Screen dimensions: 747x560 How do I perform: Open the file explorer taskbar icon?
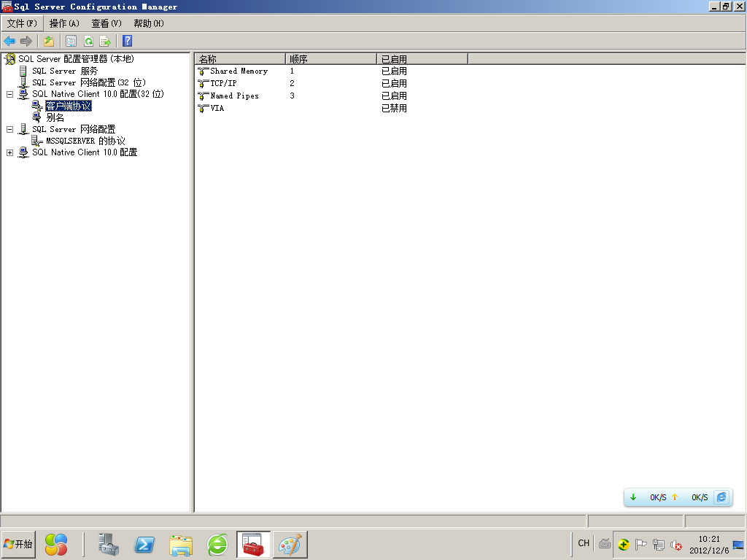[181, 545]
